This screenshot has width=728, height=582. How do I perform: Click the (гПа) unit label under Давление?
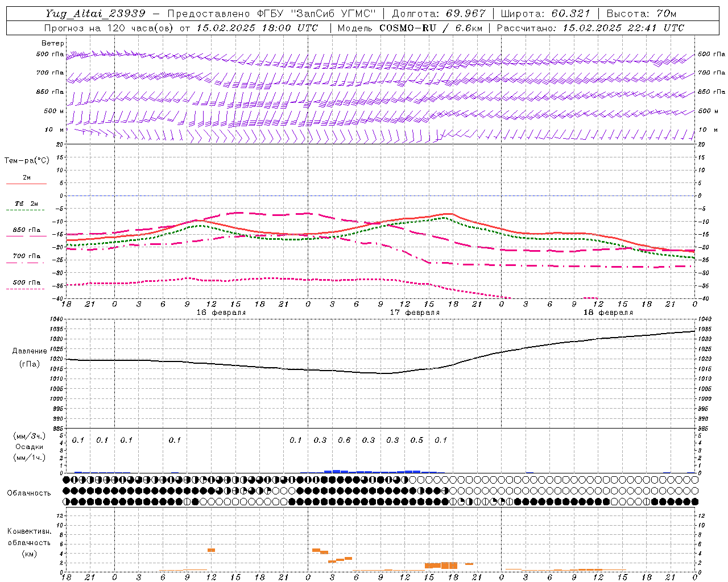pos(30,364)
